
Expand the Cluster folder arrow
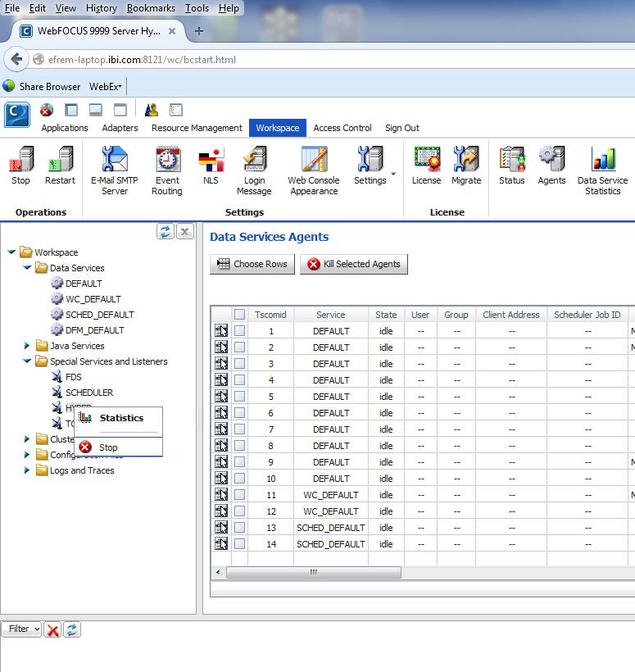(x=27, y=439)
